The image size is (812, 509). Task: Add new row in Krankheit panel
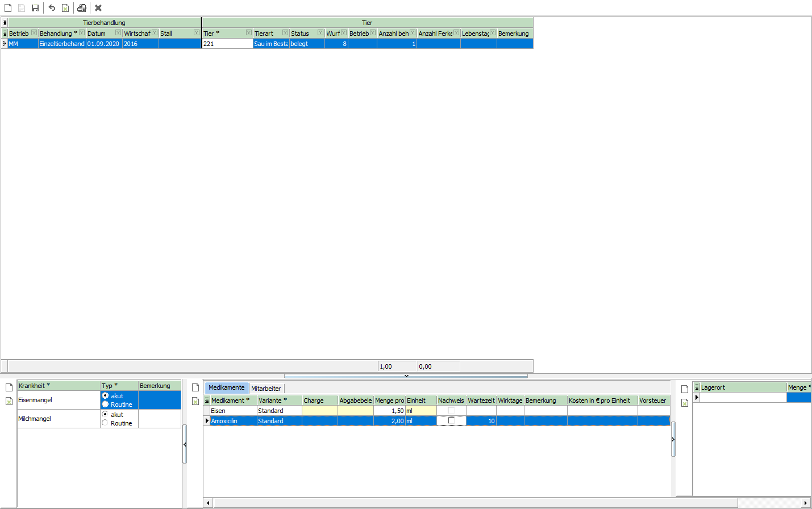9,387
